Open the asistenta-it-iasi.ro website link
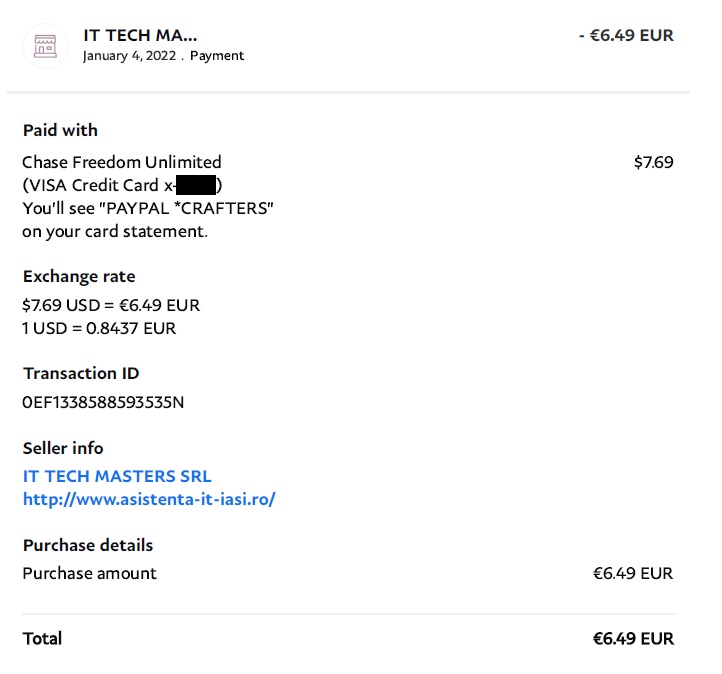The height and width of the screenshot is (674, 722). tap(148, 499)
